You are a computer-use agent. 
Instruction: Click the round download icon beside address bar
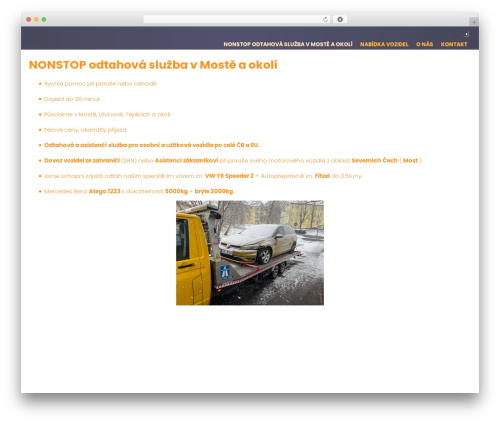[340, 19]
